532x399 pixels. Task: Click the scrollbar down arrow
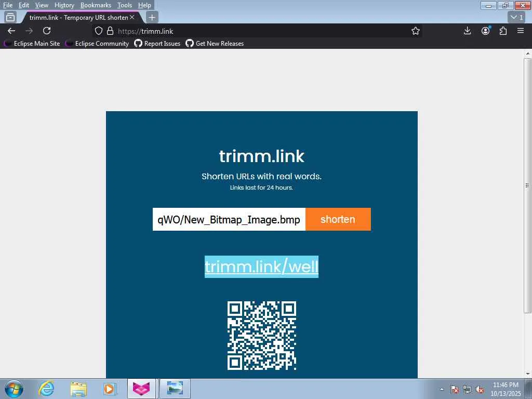pos(527,374)
